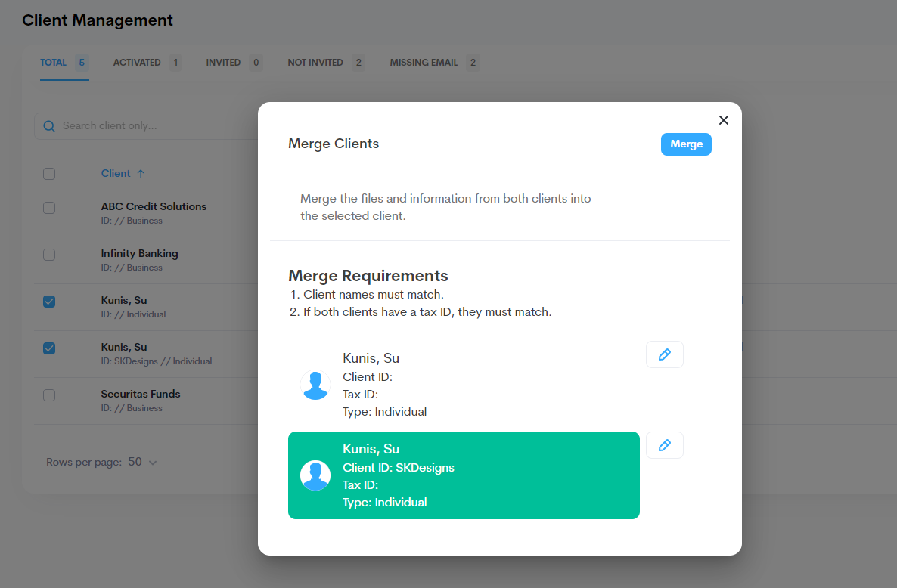Open the Not Invited tab
897x588 pixels.
pyautogui.click(x=315, y=63)
